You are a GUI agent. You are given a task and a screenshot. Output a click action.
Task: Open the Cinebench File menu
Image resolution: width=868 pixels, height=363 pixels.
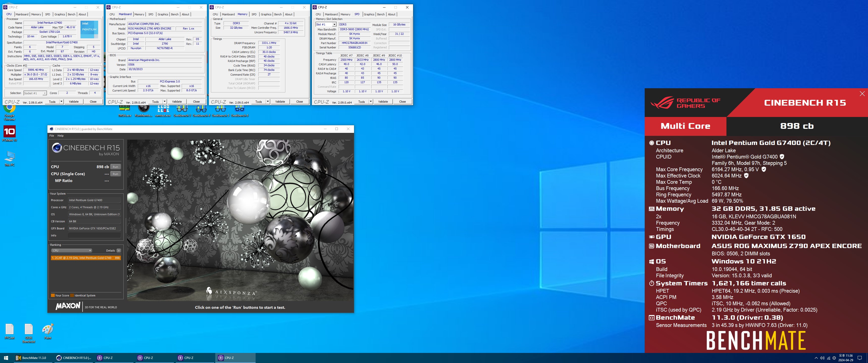pyautogui.click(x=51, y=136)
